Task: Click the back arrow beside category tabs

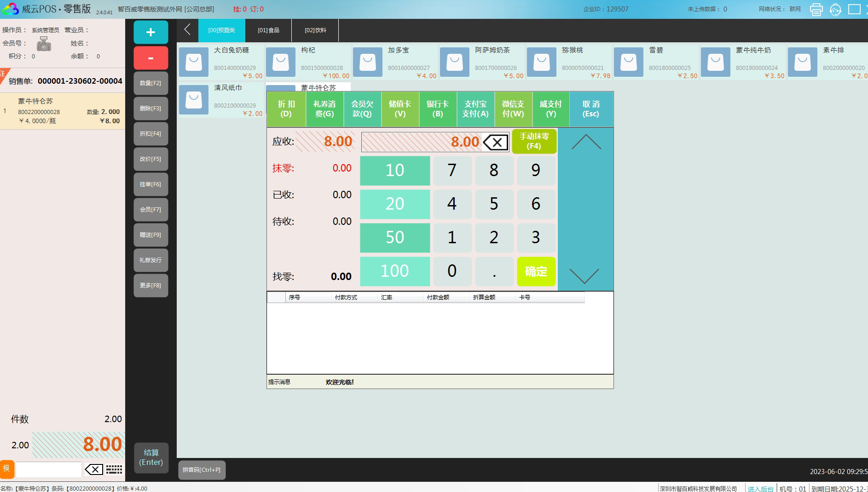Action: 187,30
